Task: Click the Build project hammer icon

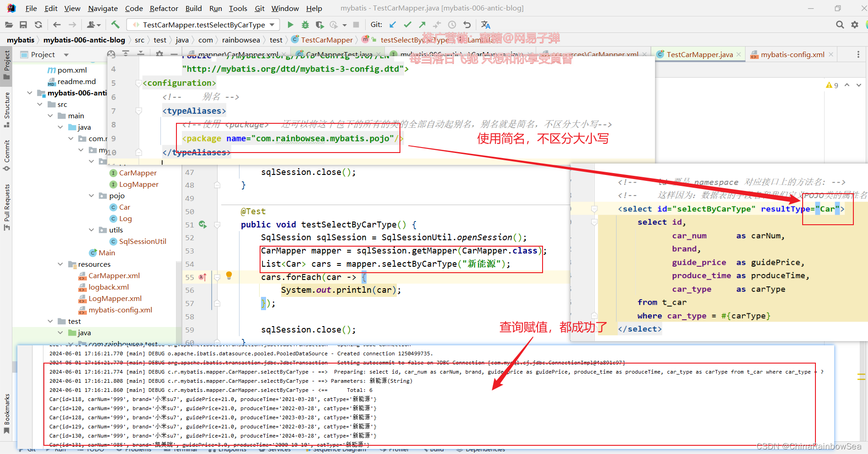Action: tap(115, 25)
